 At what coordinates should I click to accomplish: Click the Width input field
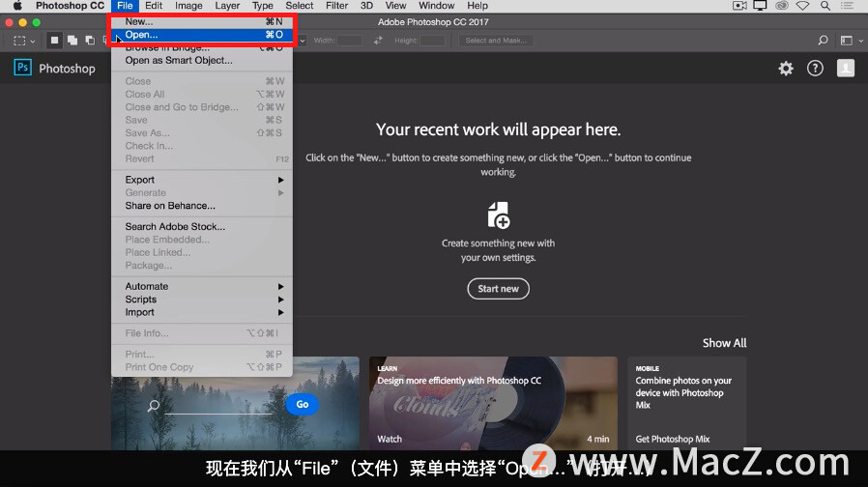(x=349, y=41)
